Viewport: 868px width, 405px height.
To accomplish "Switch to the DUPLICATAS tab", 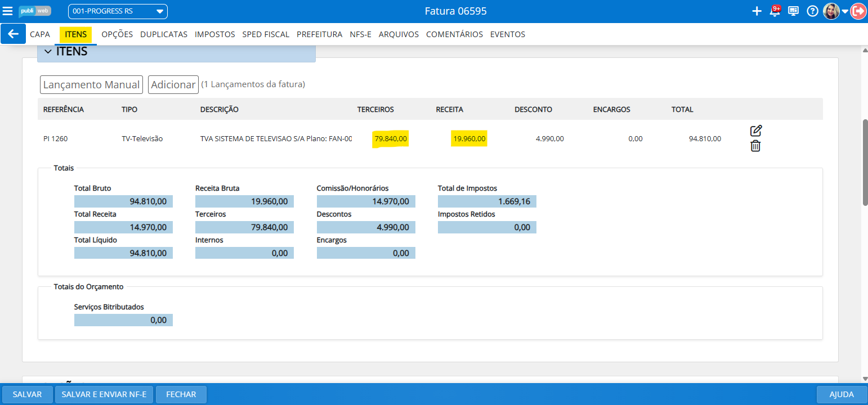I will coord(164,34).
